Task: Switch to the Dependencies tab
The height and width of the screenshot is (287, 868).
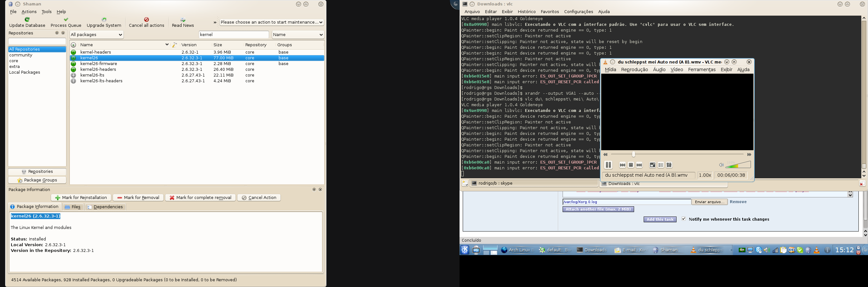Action: 105,207
